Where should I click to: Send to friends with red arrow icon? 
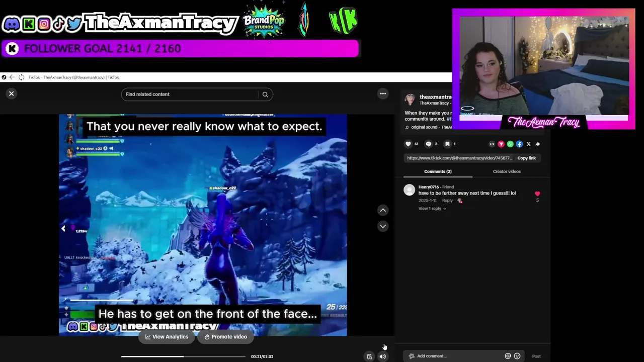point(501,144)
